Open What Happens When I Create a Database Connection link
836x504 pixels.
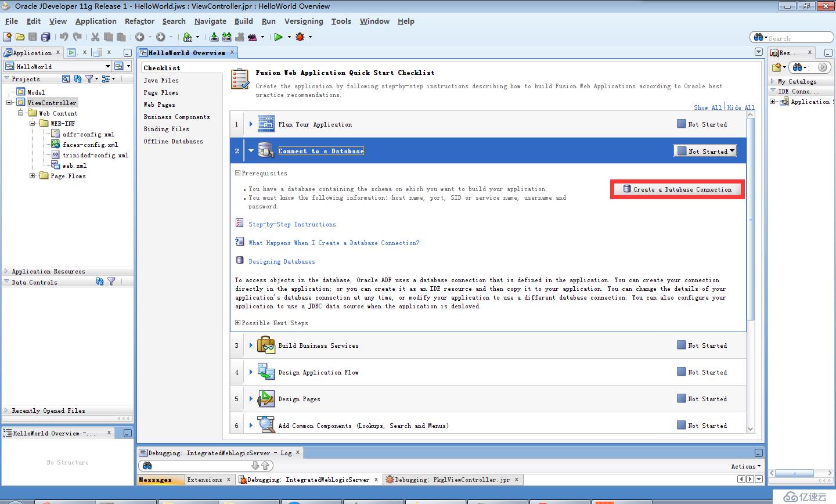point(334,243)
